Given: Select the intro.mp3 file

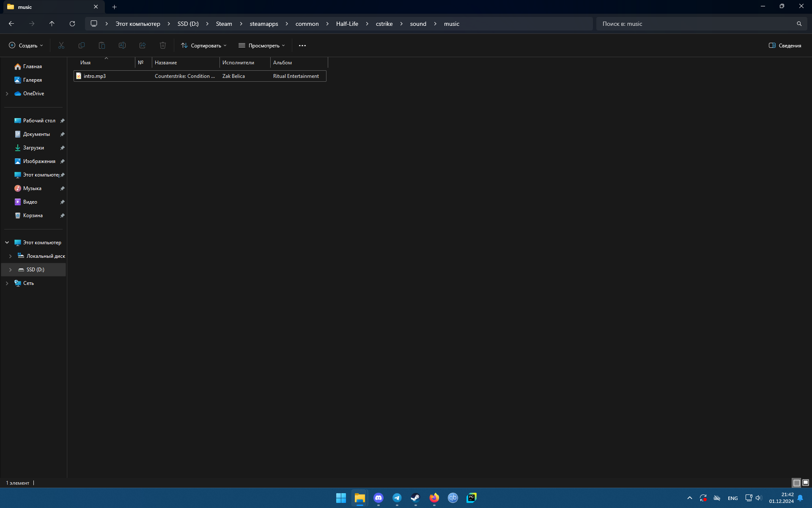Looking at the screenshot, I should point(95,76).
